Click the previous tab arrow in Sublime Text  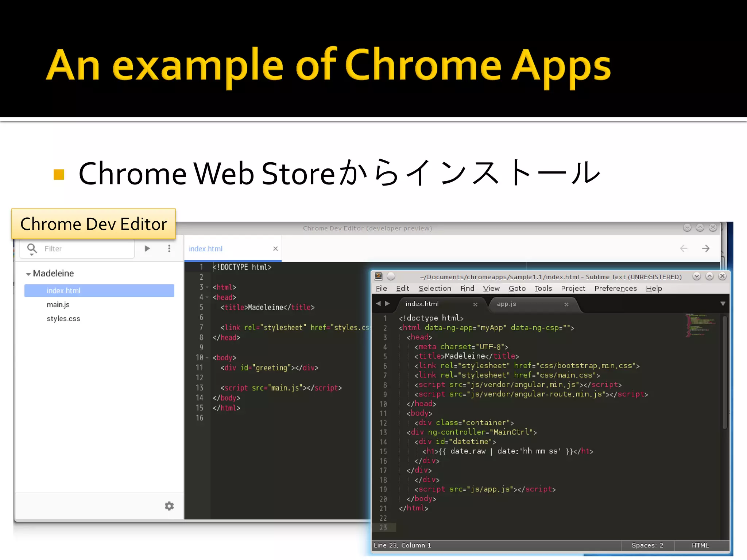point(378,303)
